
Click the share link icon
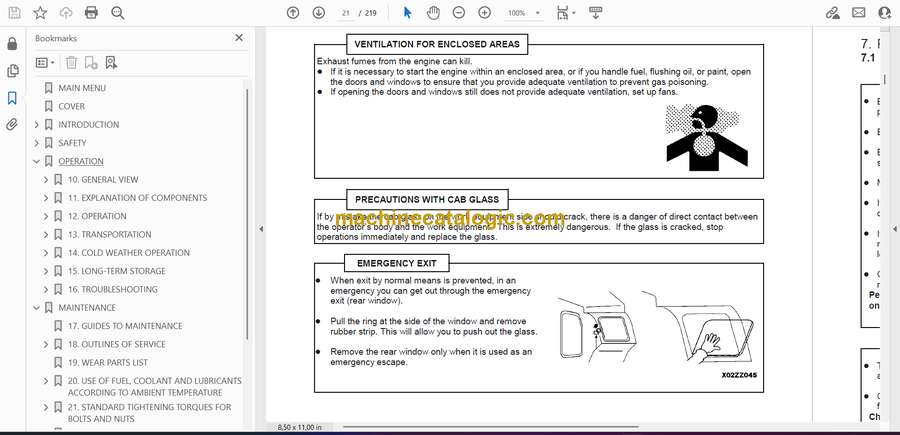pyautogui.click(x=832, y=13)
